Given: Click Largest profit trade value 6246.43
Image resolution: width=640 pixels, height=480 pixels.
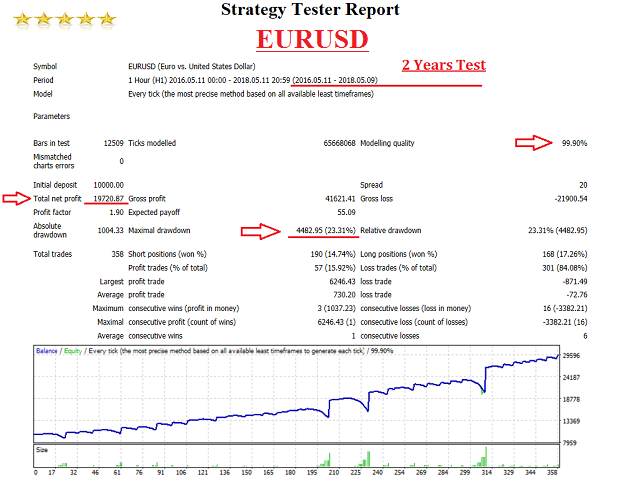Looking at the screenshot, I should pos(342,282).
